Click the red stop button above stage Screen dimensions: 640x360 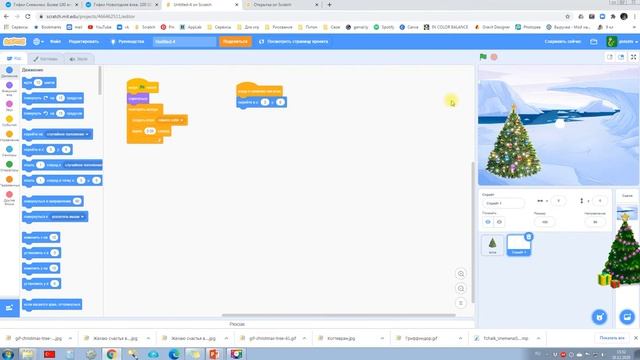(x=494, y=57)
